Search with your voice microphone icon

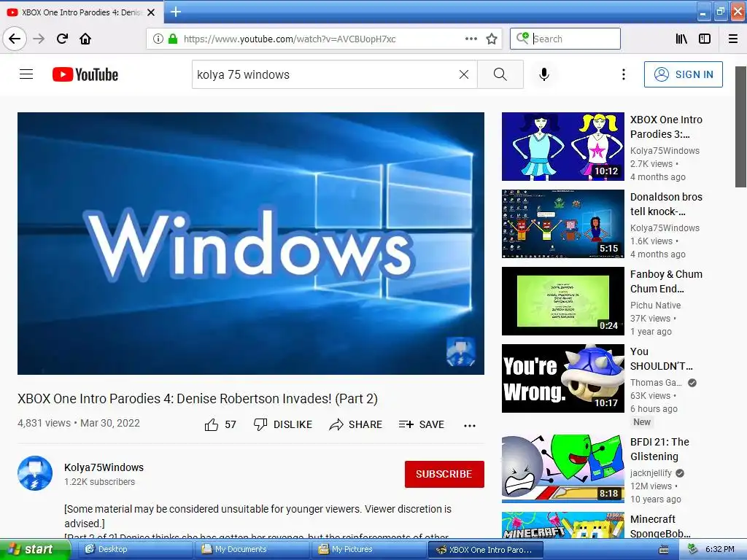(x=544, y=74)
